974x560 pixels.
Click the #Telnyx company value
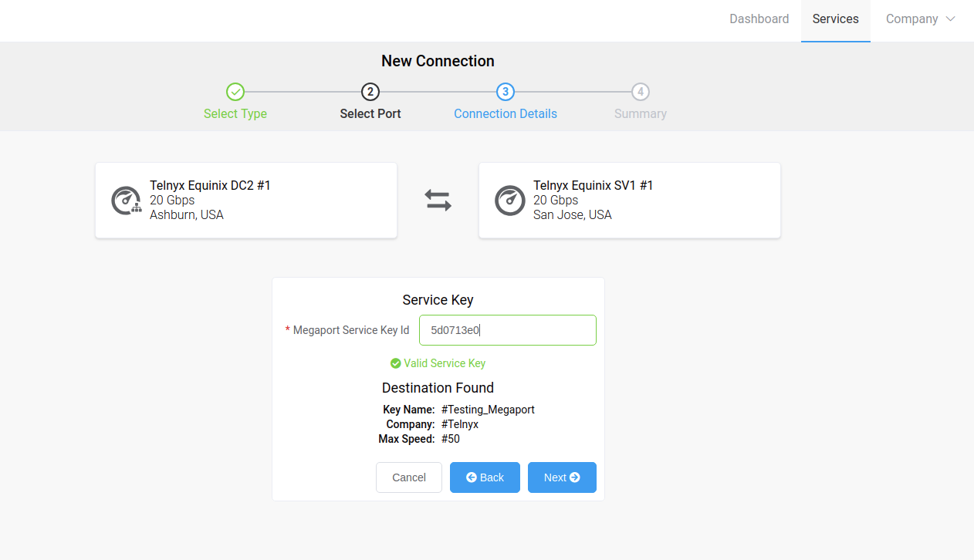pyautogui.click(x=460, y=424)
